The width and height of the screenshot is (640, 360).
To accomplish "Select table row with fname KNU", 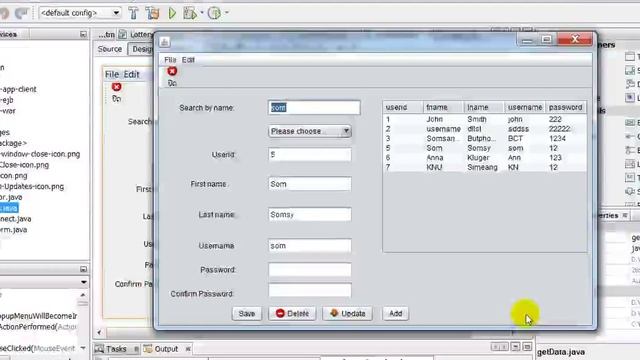I will coord(485,167).
